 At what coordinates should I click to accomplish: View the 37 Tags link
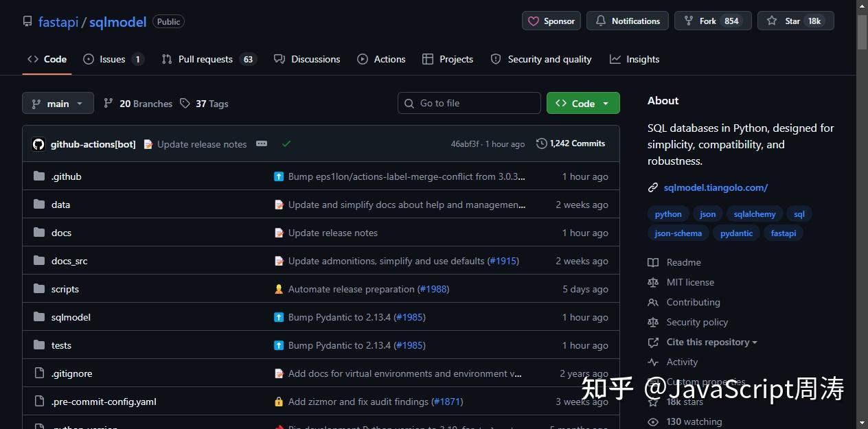(x=205, y=104)
